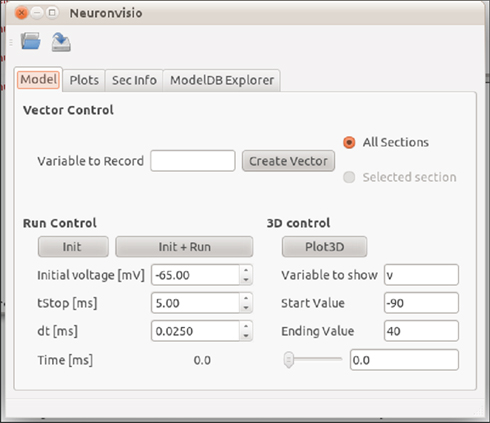
Task: Open the ModelDB Explorer tab
Action: (222, 80)
